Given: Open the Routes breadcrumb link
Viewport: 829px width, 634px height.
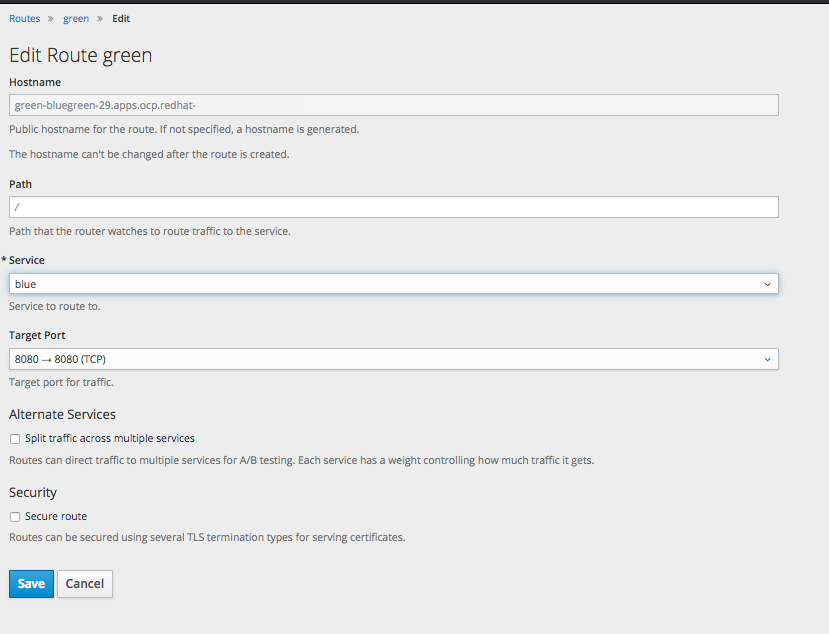Looking at the screenshot, I should tap(24, 19).
